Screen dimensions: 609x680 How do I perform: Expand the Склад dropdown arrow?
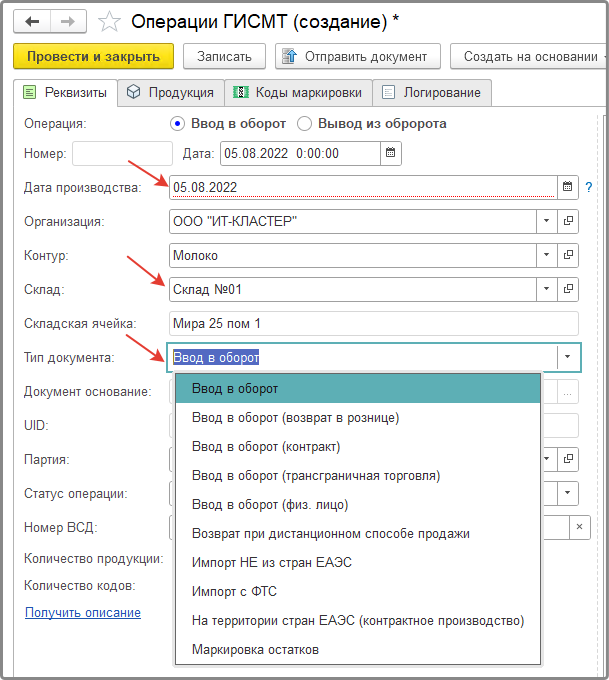(547, 289)
